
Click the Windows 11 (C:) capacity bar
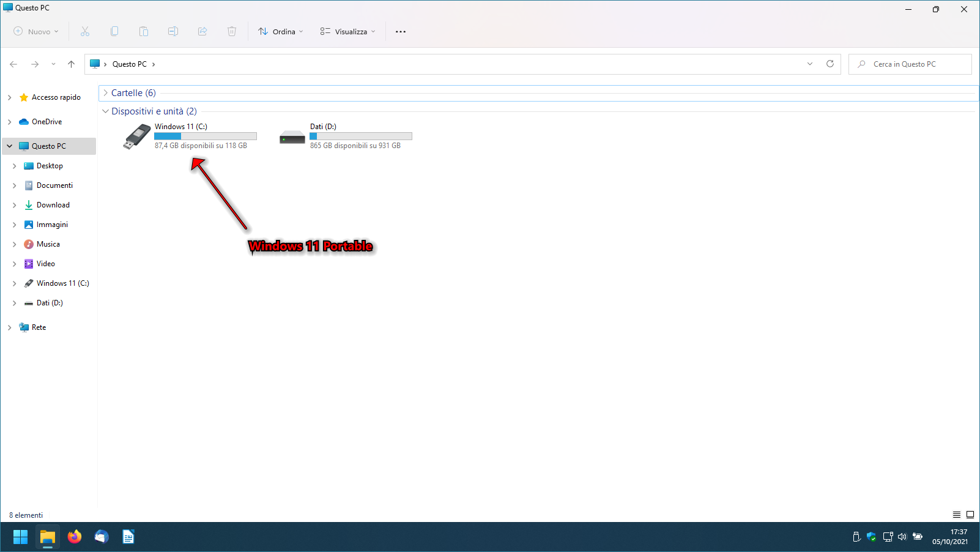pyautogui.click(x=206, y=136)
